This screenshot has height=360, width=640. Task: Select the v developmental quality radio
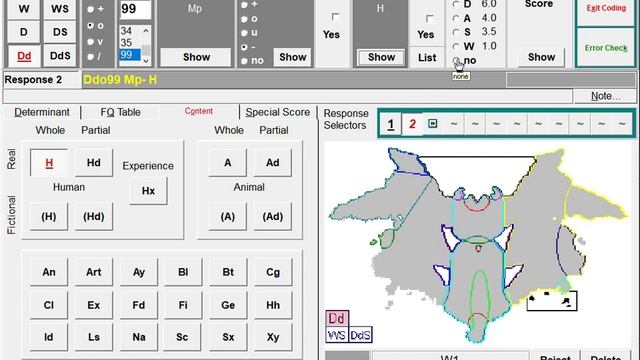coord(91,42)
